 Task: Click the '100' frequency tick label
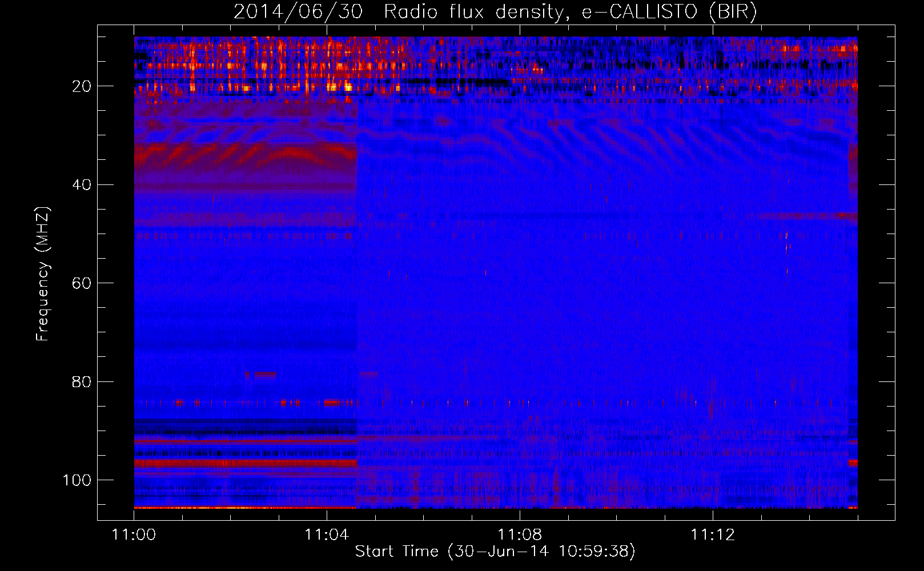point(77,480)
